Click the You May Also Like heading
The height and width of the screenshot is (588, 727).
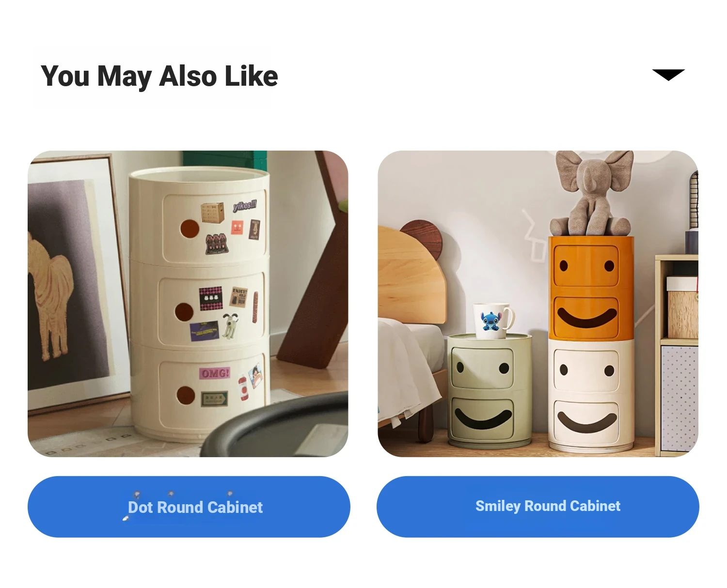pos(159,76)
